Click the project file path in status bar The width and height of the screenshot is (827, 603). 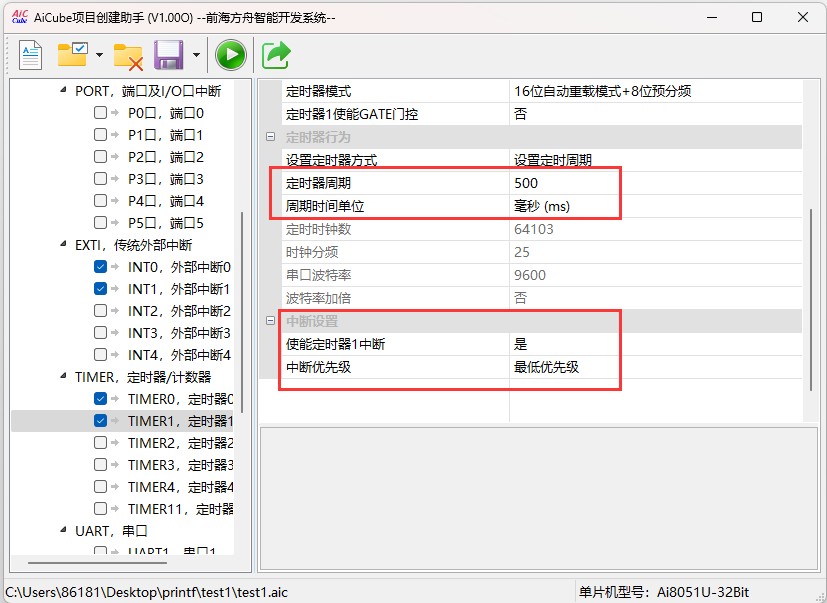tap(147, 592)
